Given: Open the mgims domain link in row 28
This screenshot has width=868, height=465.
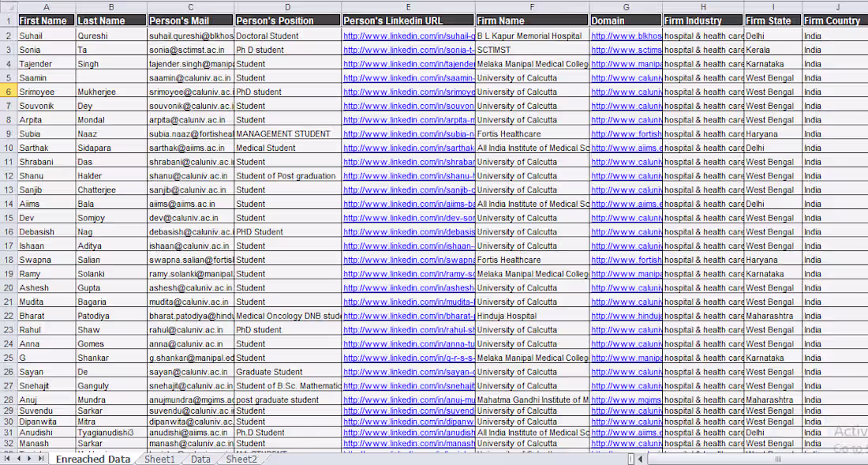Looking at the screenshot, I should tap(627, 399).
